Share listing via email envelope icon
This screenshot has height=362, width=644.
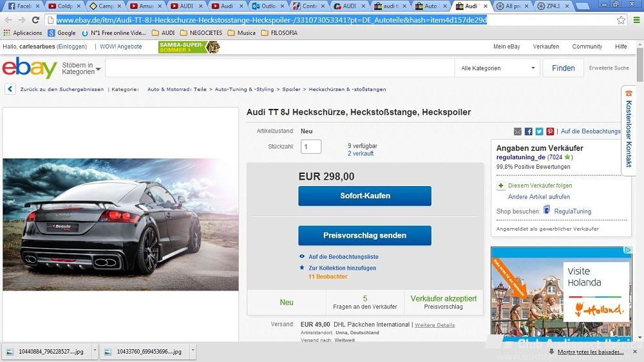click(518, 131)
